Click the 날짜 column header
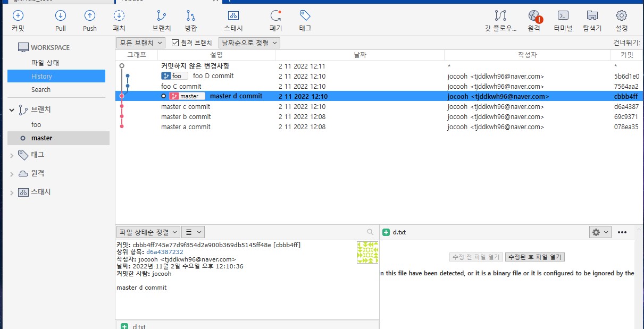The width and height of the screenshot is (644, 329). 359,55
